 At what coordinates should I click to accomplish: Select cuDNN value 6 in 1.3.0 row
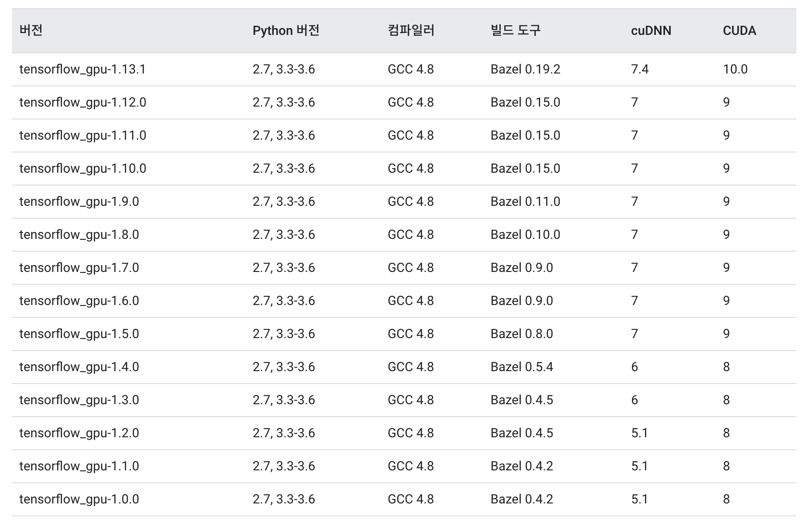[635, 400]
